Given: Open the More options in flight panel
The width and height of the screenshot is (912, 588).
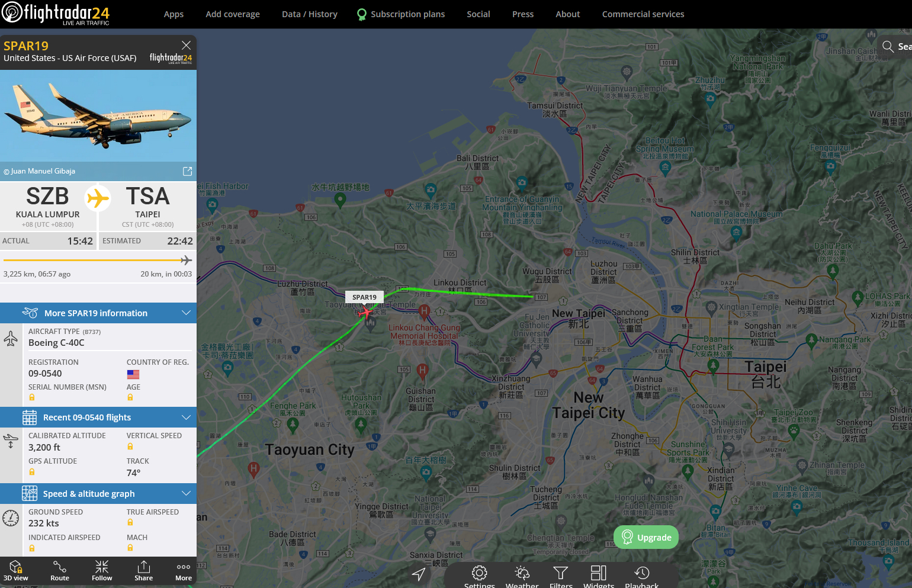Looking at the screenshot, I should [x=184, y=571].
